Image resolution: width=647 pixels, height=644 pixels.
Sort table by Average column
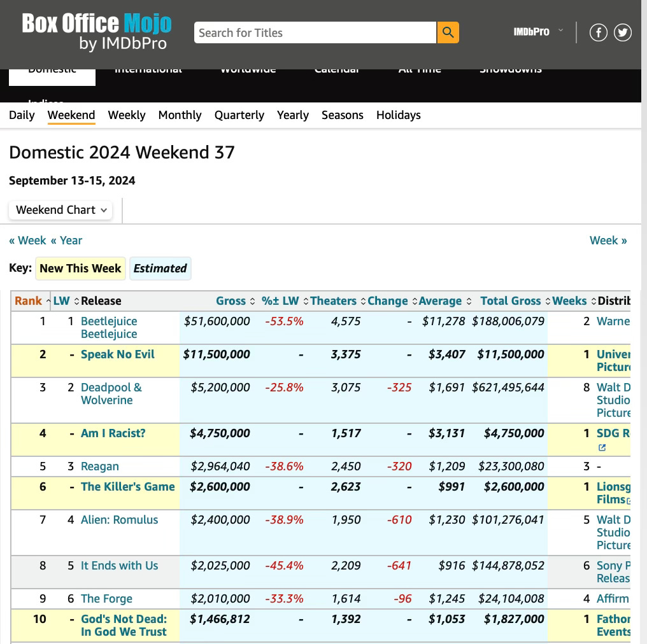point(444,301)
